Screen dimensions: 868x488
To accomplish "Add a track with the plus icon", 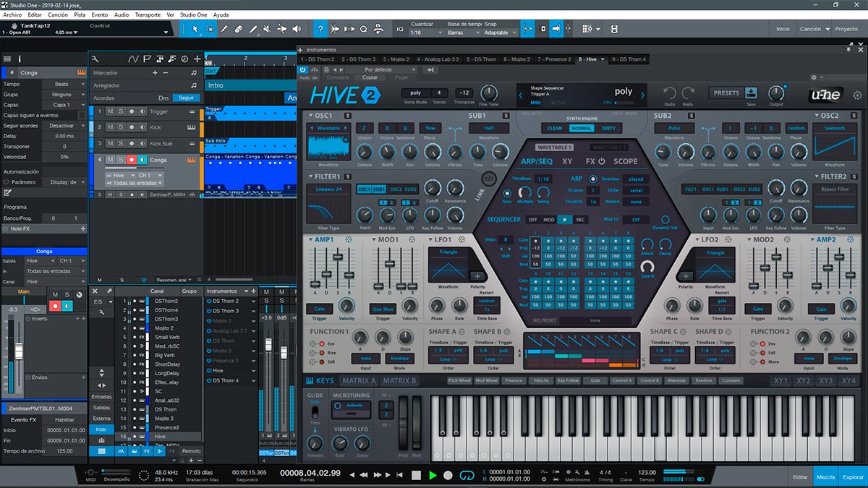I will (197, 59).
